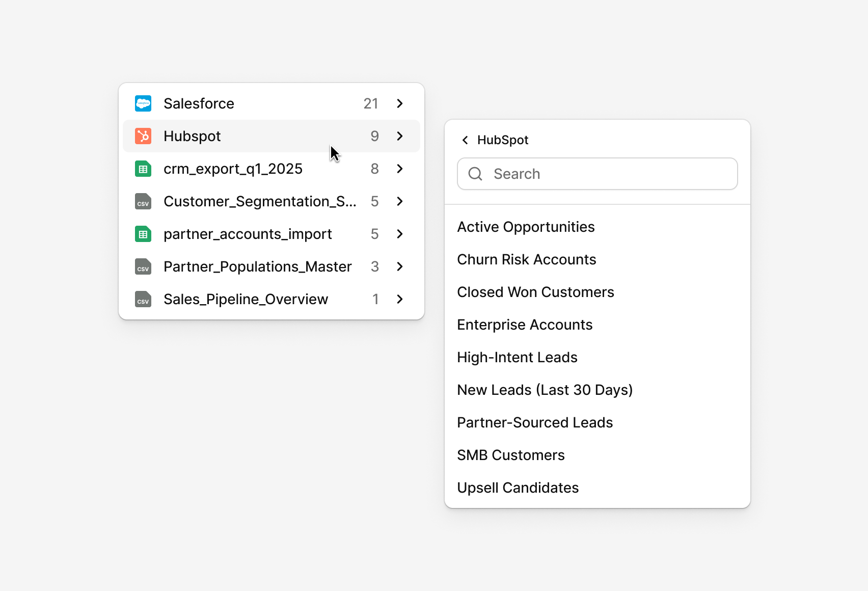
Task: Focus the Search input field
Action: 598,174
